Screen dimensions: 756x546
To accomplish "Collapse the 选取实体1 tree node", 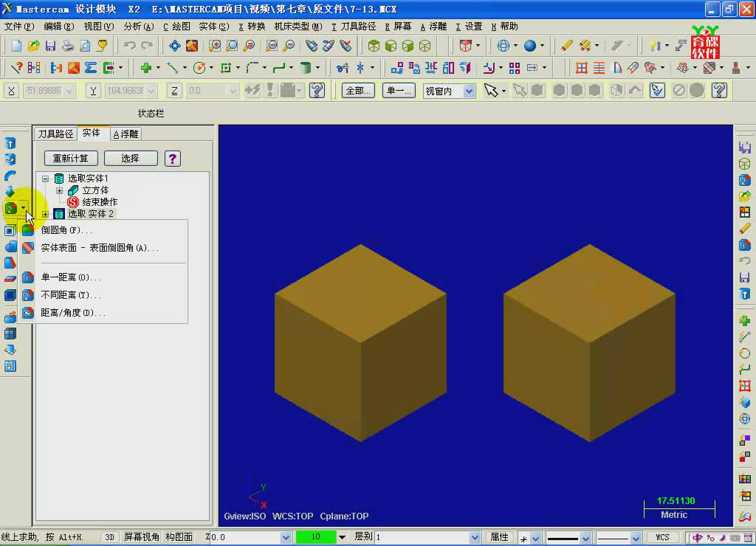I will tap(45, 179).
